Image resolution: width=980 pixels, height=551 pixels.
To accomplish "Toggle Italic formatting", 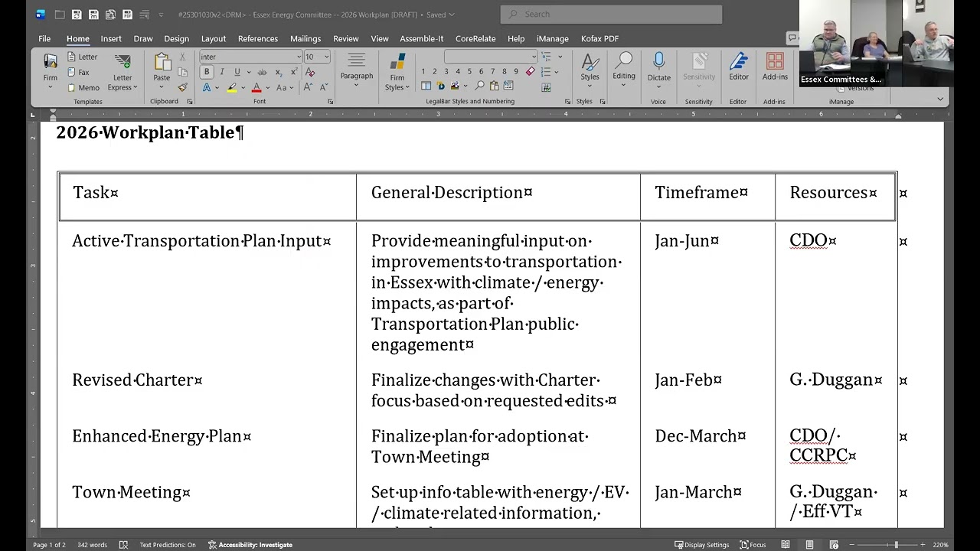I will click(222, 72).
